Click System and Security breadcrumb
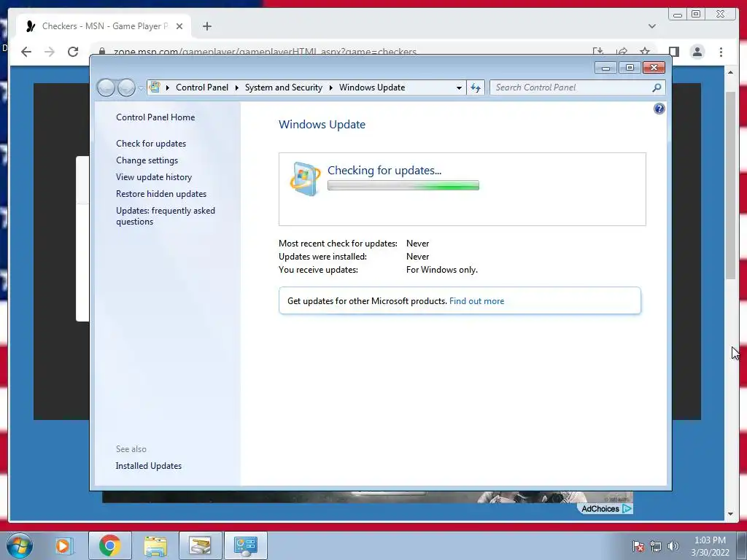747x560 pixels. tap(284, 87)
